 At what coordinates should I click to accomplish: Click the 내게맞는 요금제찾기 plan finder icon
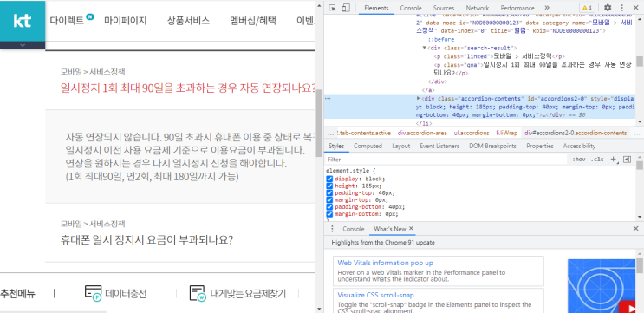[197, 293]
